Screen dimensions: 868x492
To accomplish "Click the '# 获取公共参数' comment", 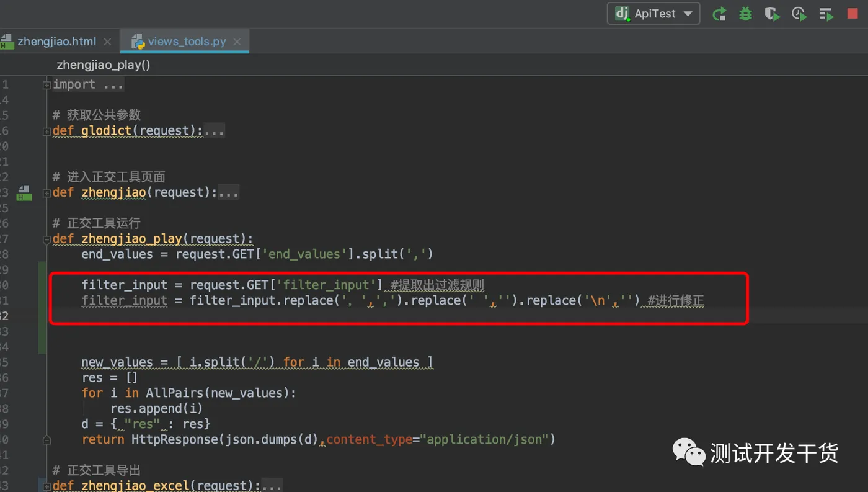I will pyautogui.click(x=97, y=115).
